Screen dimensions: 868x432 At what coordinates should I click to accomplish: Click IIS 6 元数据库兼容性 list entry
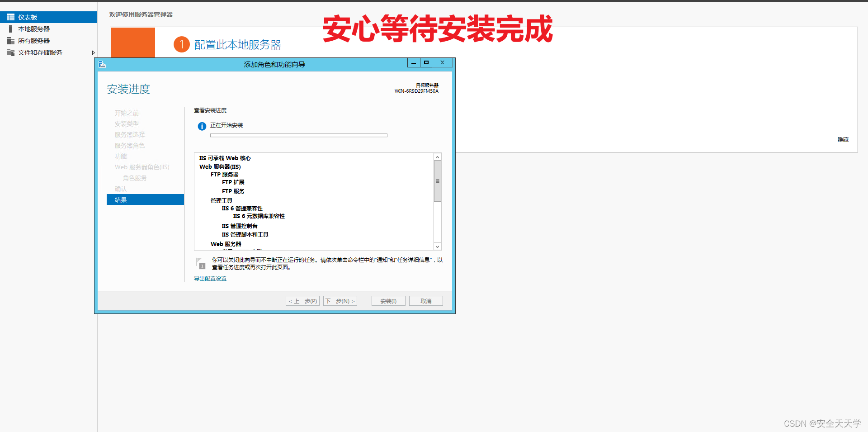(x=259, y=216)
